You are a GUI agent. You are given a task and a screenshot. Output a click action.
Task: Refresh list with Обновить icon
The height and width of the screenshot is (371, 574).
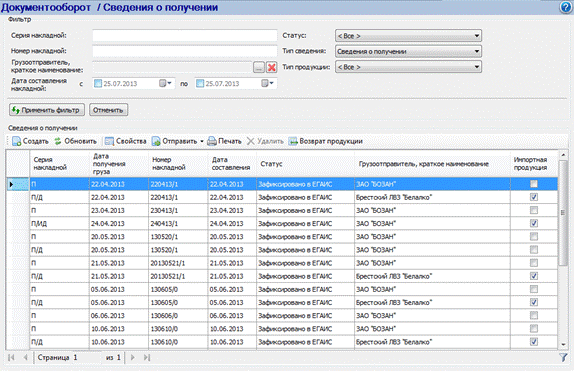pyautogui.click(x=58, y=141)
